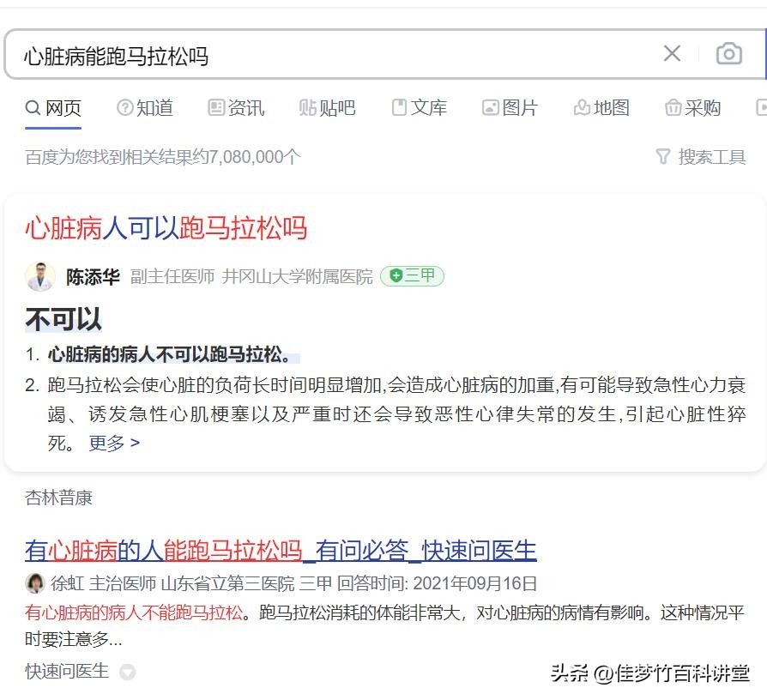Switch to 图片 images tab

[510, 108]
